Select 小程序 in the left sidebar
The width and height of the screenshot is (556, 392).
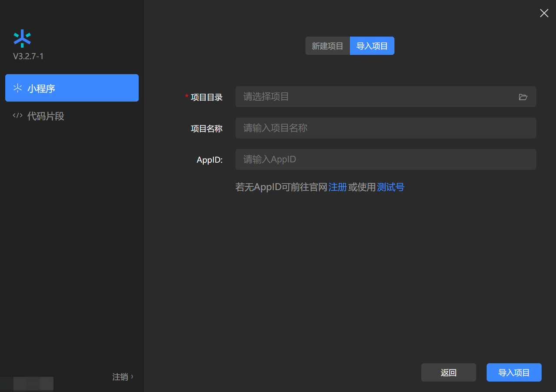point(72,88)
